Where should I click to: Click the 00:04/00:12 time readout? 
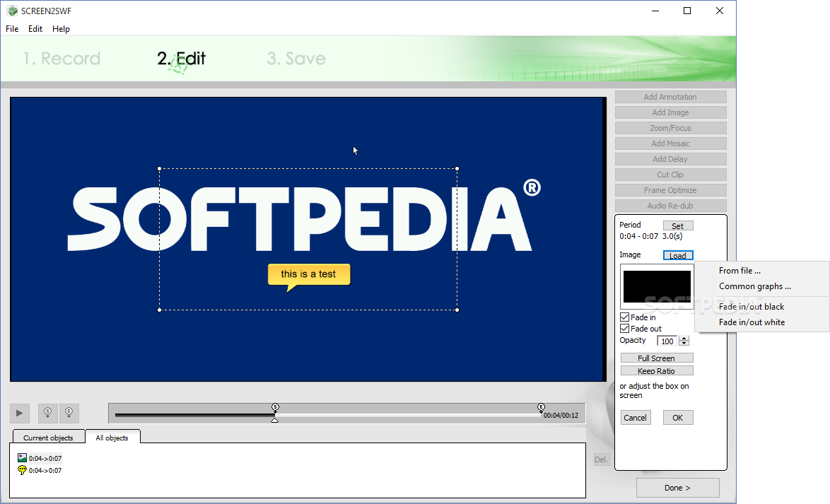point(561,416)
